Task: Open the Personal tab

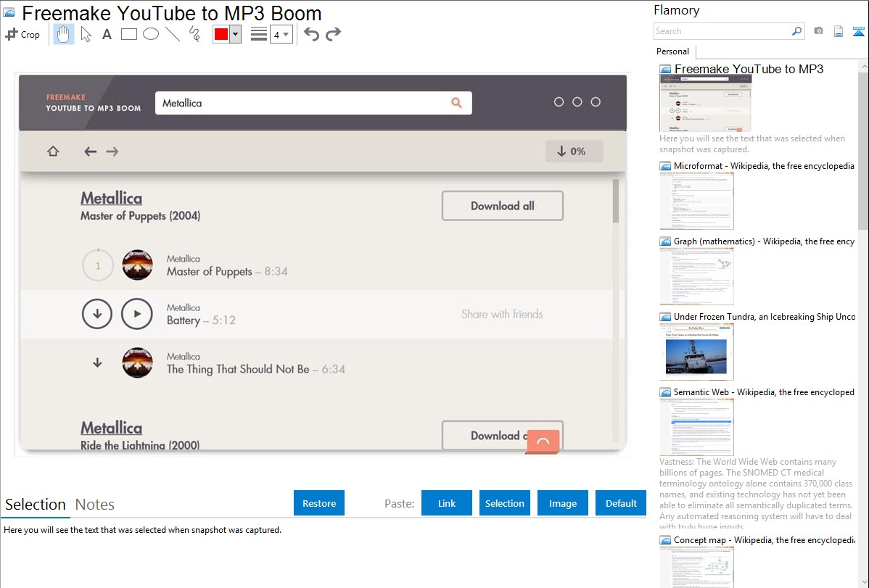Action: click(673, 51)
